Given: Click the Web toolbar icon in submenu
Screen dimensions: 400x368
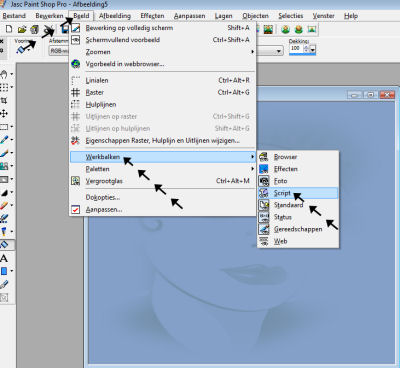Looking at the screenshot, I should click(x=264, y=241).
